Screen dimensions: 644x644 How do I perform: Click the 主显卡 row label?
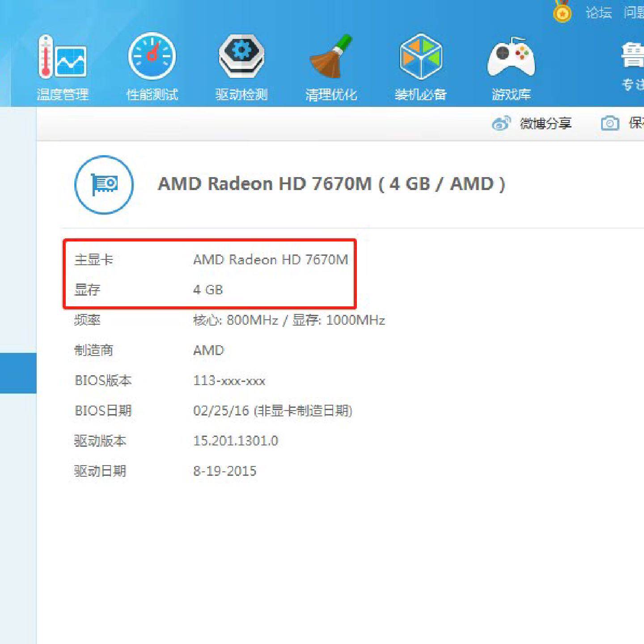click(x=94, y=260)
